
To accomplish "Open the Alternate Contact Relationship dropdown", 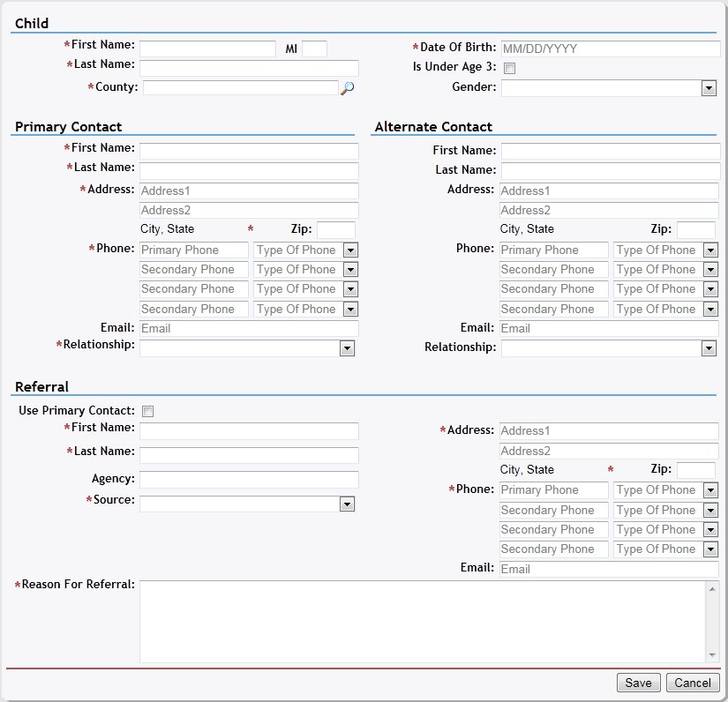I will [x=708, y=348].
